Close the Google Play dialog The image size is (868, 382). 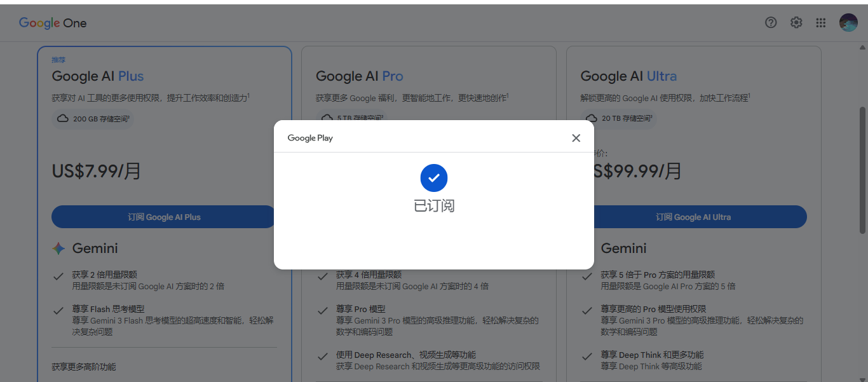[x=576, y=138]
